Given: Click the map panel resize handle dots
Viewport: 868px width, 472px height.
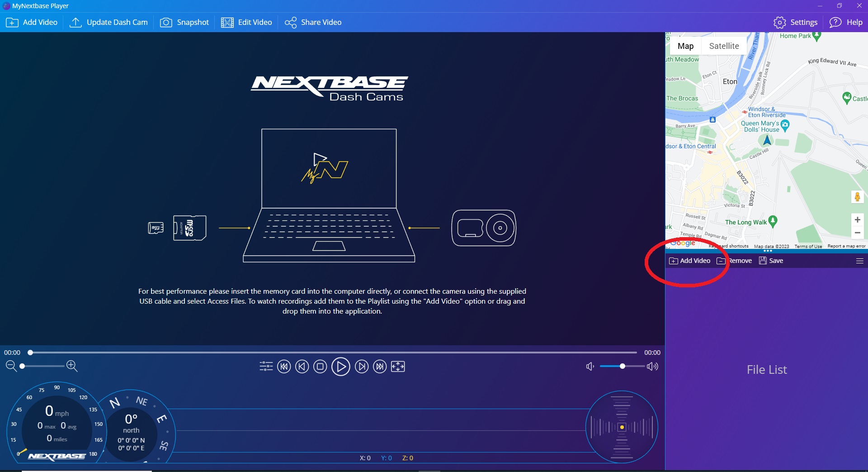Looking at the screenshot, I should point(768,251).
